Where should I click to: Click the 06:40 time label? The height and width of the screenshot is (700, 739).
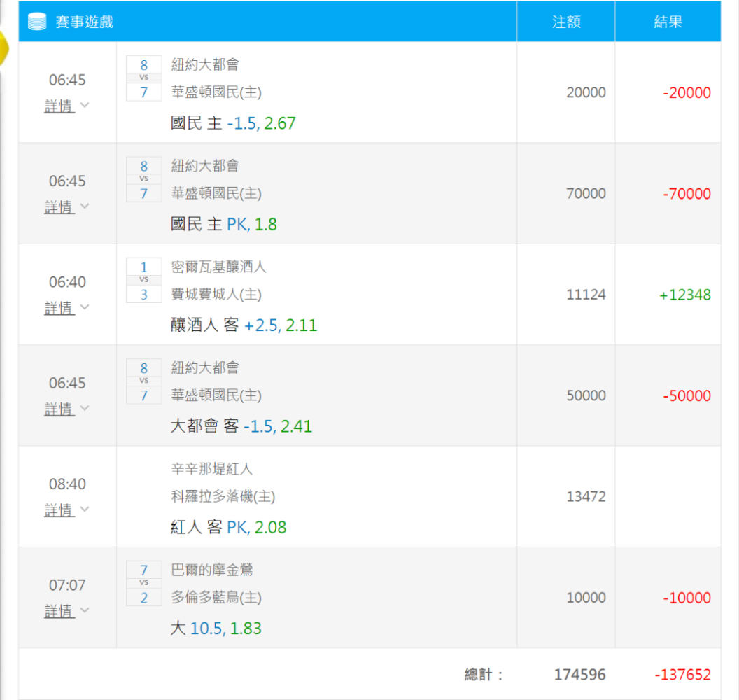pos(67,282)
